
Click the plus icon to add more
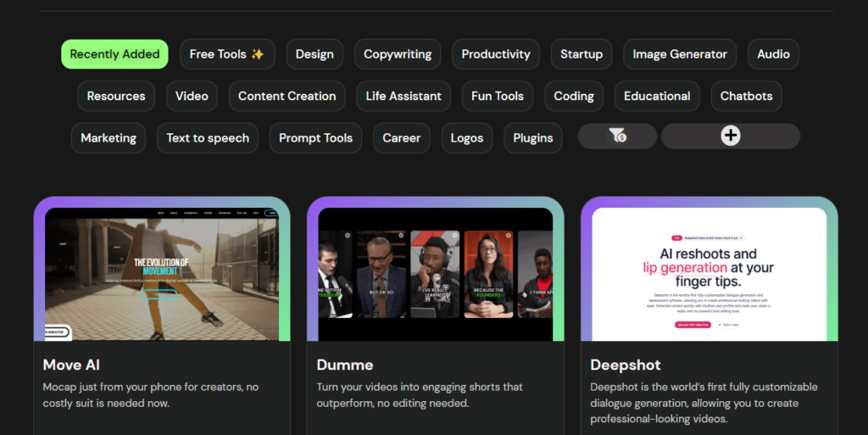click(x=731, y=136)
